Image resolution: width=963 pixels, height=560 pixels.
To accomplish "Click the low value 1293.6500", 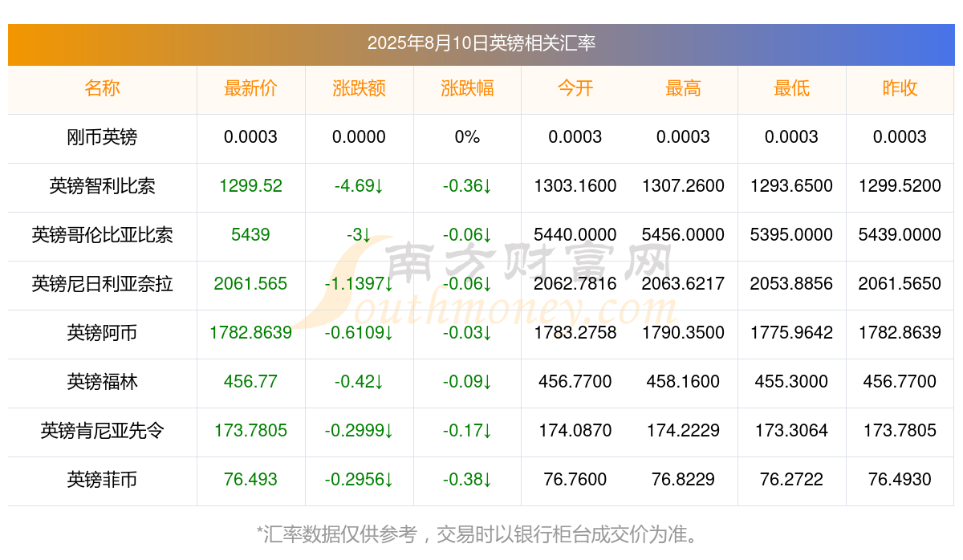I will 791,186.
